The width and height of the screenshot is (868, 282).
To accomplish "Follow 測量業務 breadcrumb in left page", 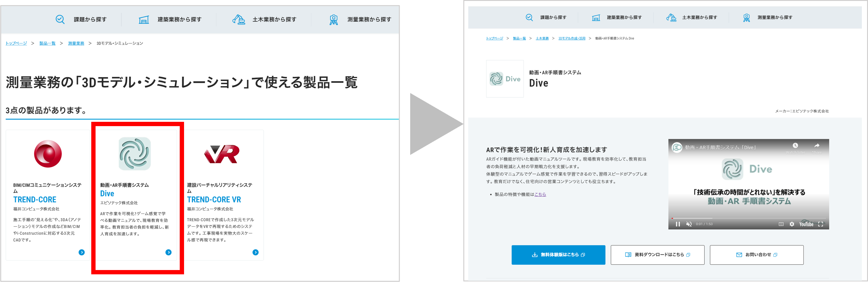I will click(x=76, y=43).
